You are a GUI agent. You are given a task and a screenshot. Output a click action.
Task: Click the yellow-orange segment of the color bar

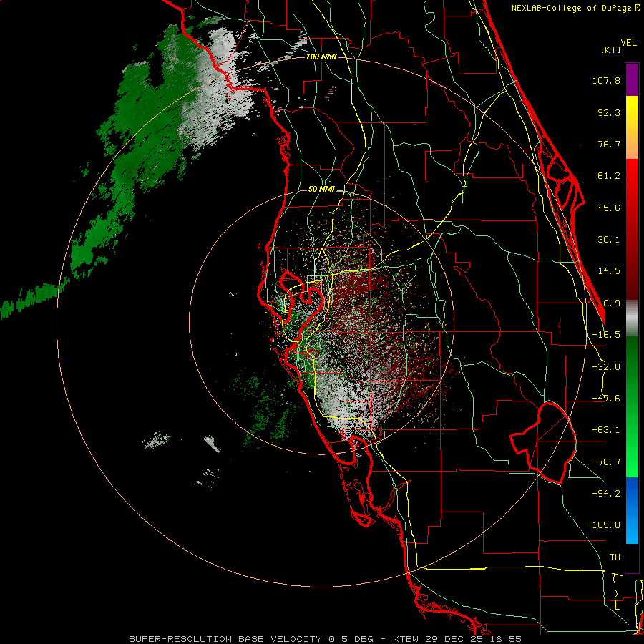point(632,127)
